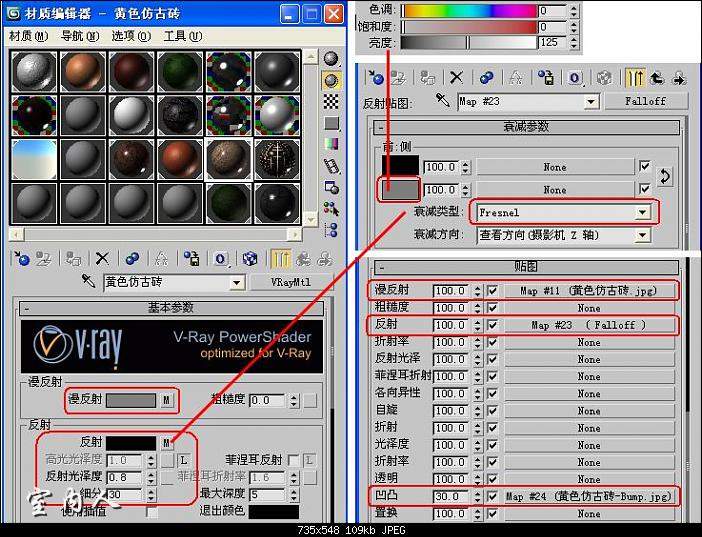Open Map #23 (Falloff) reflection map button
Viewport: 702px width, 537px height.
click(589, 325)
